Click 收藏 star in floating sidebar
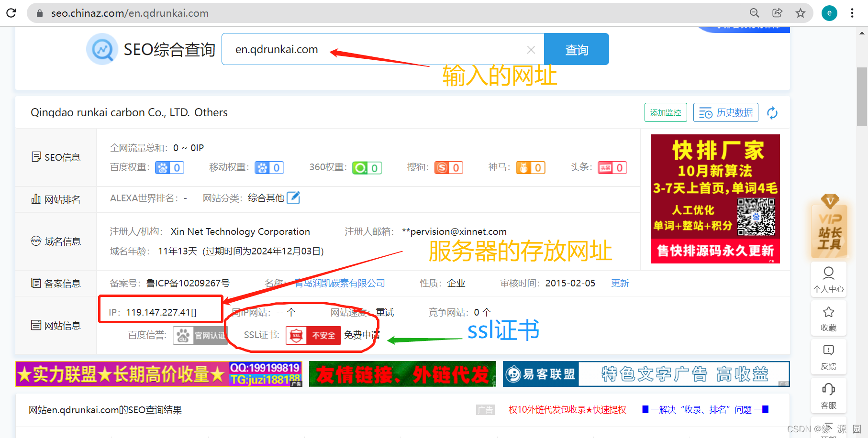 (829, 318)
